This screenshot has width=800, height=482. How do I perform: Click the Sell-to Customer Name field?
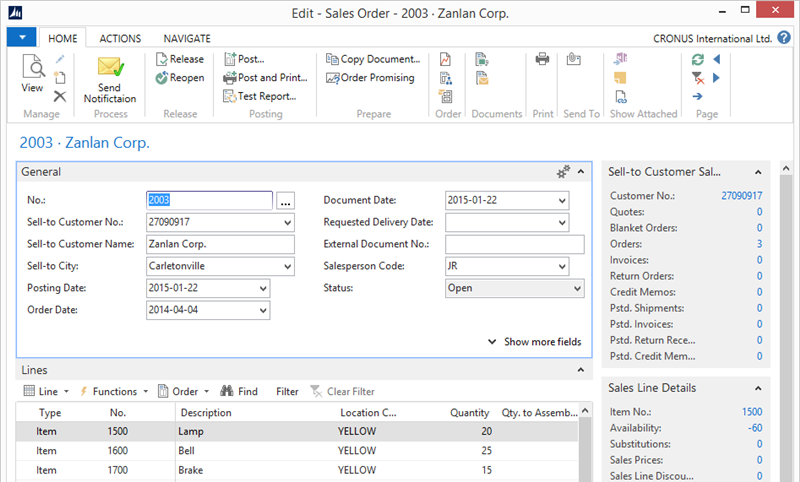tap(220, 244)
